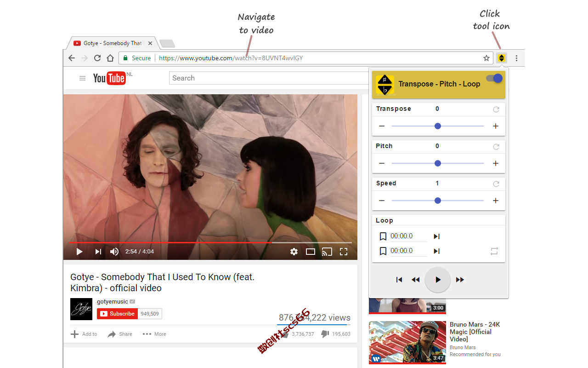Expand the More options menu
This screenshot has width=588, height=368.
pyautogui.click(x=154, y=334)
